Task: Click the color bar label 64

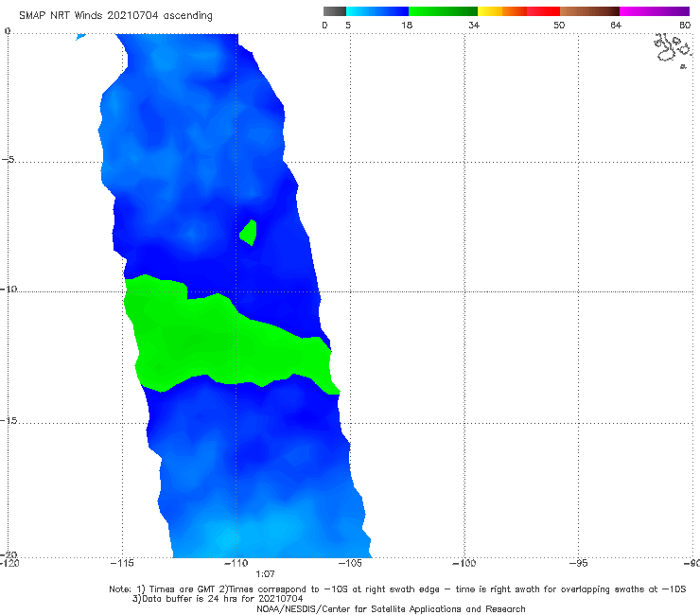Action: [x=616, y=26]
